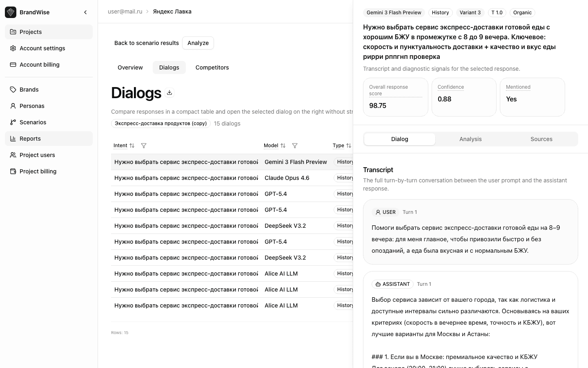Open the Яндекс Лавка breadcrumb link
The height and width of the screenshot is (368, 588).
coord(172,11)
